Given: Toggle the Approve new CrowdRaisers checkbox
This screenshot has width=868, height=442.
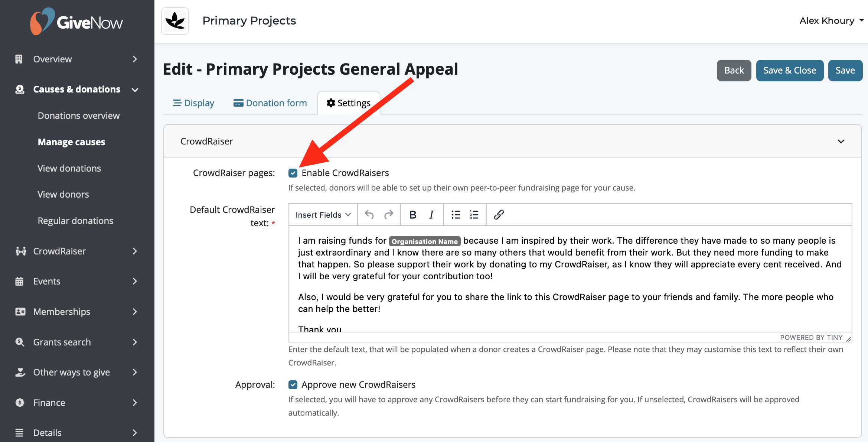Looking at the screenshot, I should pos(293,384).
